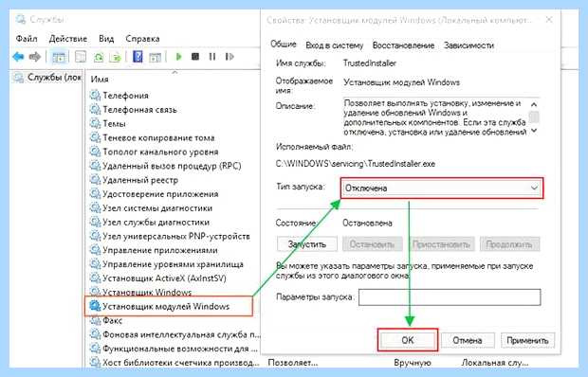The image size is (588, 377).
Task: Click the C:\WINDOWS\servicing\TrustedInstaller.exe path text
Action: (356, 164)
